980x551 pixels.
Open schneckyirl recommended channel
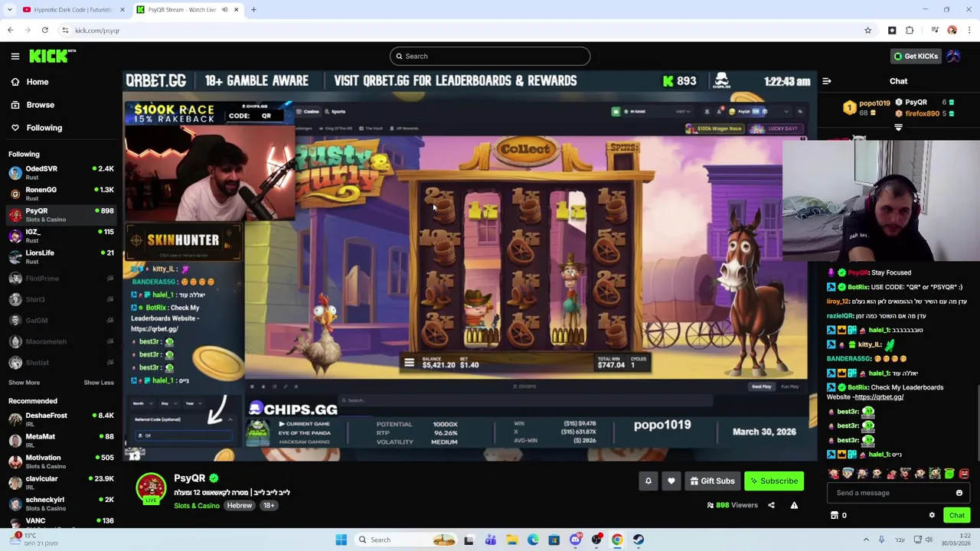click(x=61, y=504)
